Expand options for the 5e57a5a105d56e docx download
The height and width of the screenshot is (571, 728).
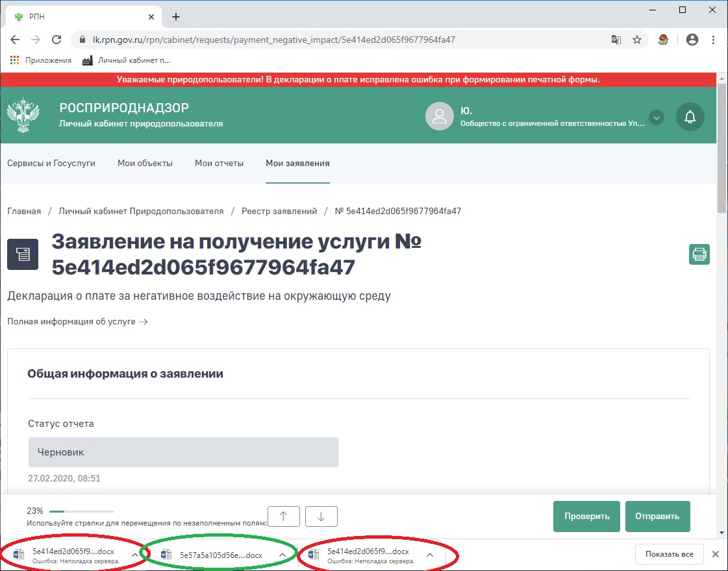(282, 555)
